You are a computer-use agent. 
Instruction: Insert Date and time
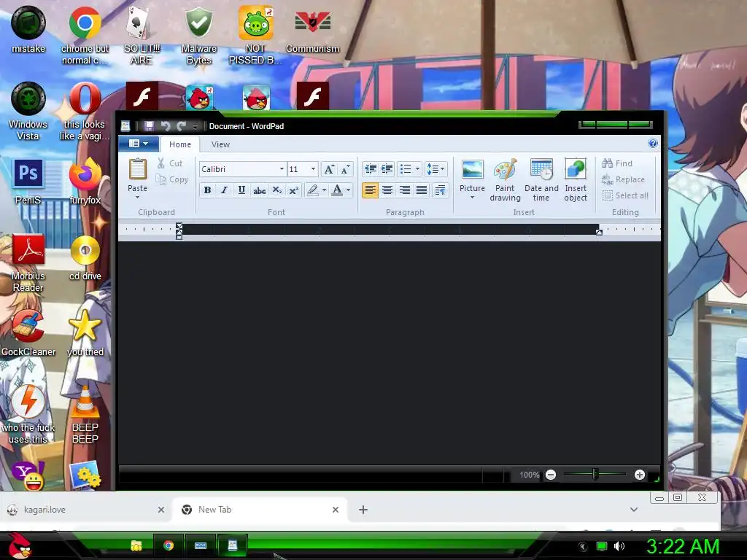point(541,180)
